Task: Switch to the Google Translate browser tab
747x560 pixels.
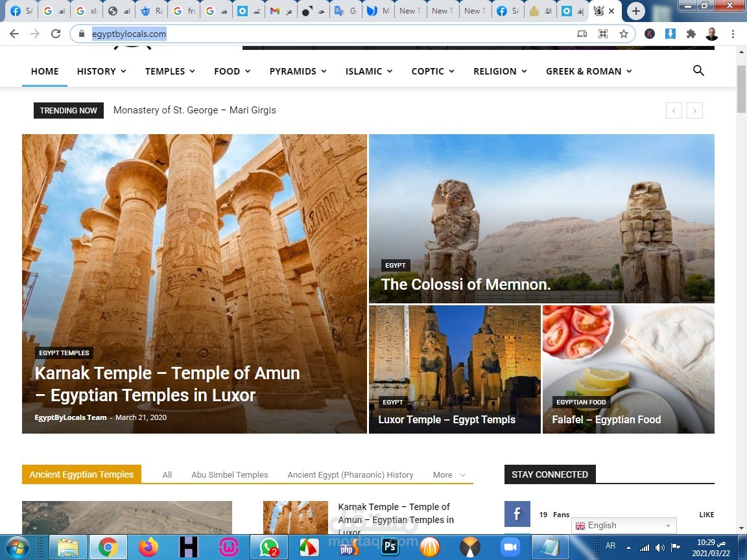Action: pos(346,11)
